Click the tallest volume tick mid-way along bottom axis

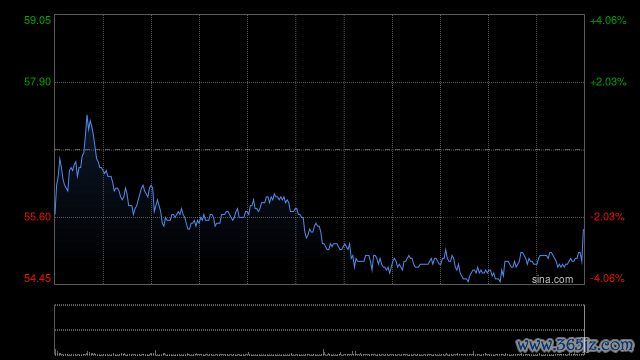pyautogui.click(x=324, y=352)
